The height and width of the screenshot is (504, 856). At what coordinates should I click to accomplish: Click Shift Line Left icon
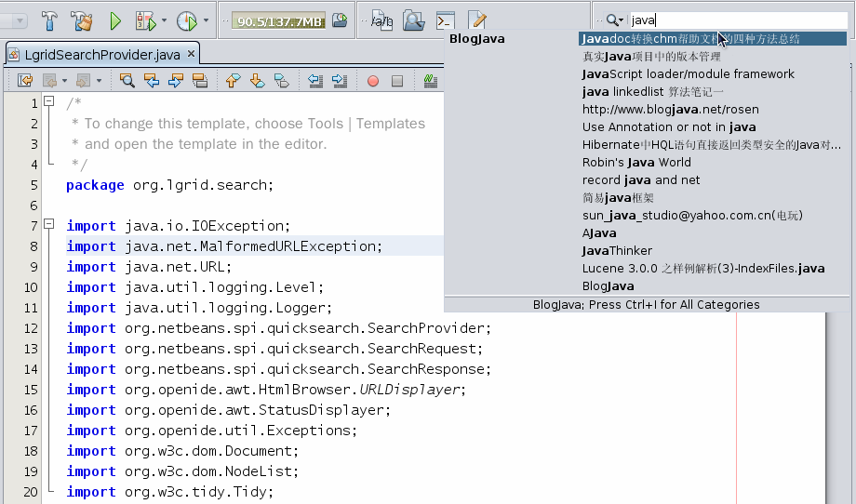315,81
